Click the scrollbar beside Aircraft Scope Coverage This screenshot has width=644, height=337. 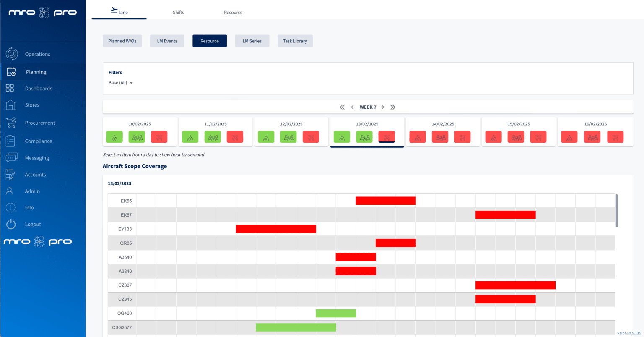[616, 210]
